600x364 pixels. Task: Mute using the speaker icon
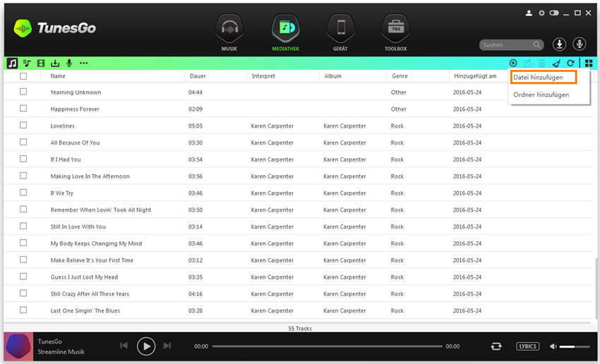tap(553, 346)
